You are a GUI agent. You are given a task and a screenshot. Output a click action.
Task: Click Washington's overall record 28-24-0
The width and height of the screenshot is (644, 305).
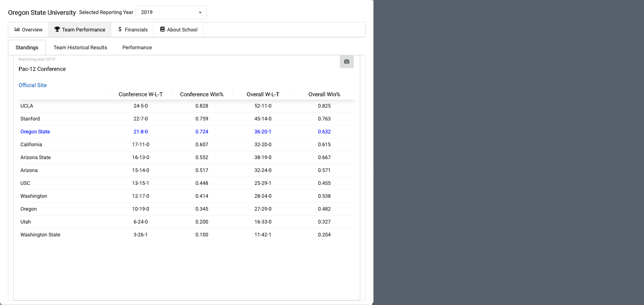[263, 196]
